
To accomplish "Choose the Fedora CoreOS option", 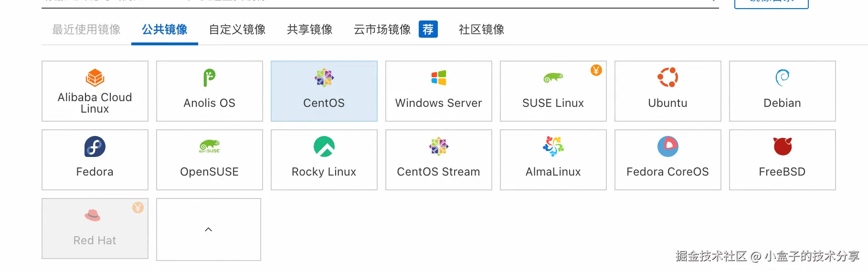I will (667, 160).
